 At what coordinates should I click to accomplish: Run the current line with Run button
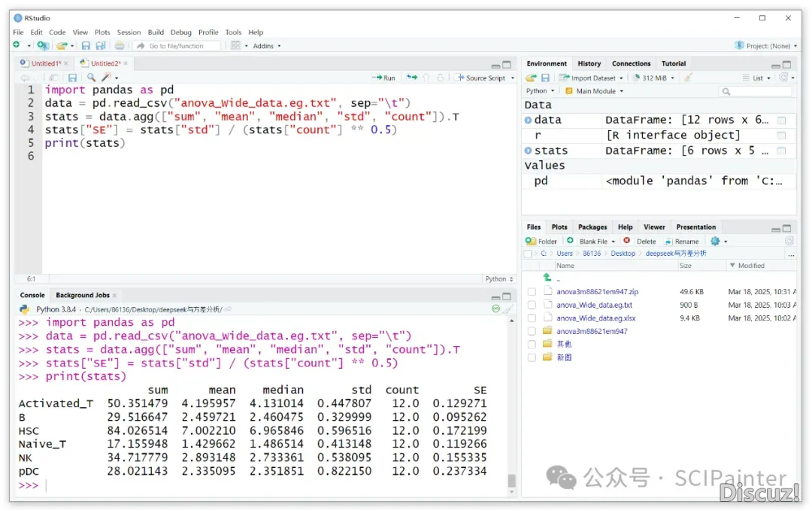click(x=383, y=78)
